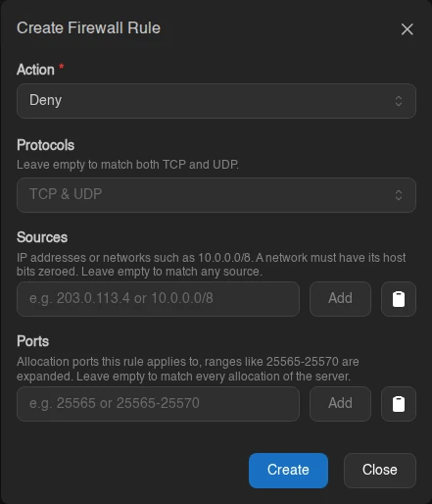Dismiss the dialog with the X icon

coord(407,29)
